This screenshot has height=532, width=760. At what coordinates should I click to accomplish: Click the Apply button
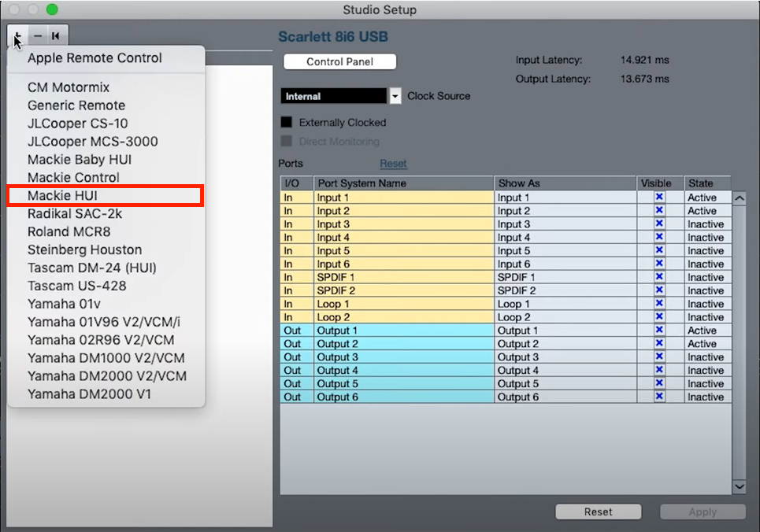coord(703,512)
